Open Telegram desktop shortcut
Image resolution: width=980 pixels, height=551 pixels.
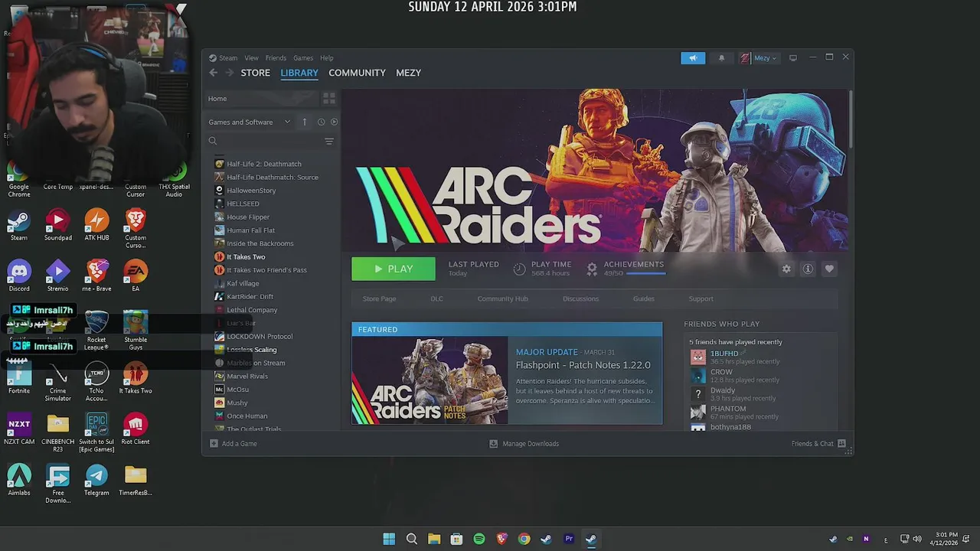click(x=96, y=480)
